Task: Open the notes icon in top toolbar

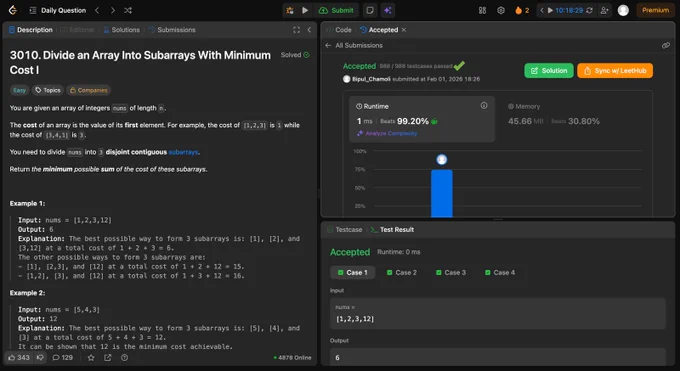Action: (370, 10)
